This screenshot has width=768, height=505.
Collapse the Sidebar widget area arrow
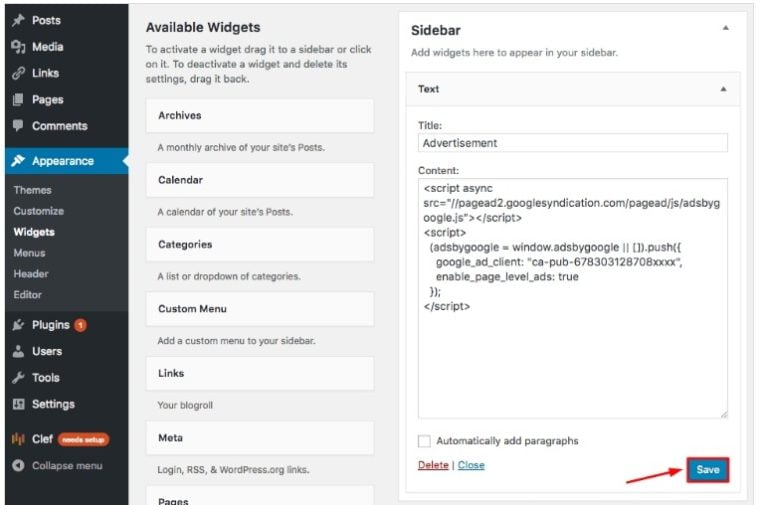(726, 28)
